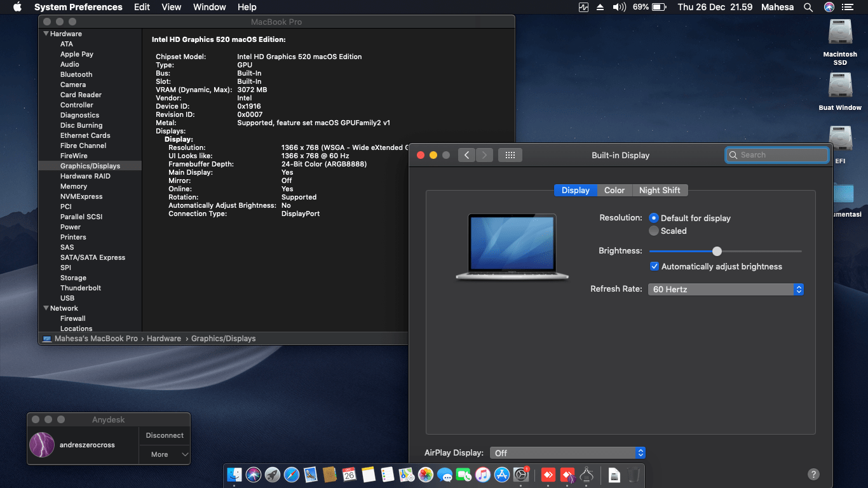Open the Apple menu

pos(17,7)
